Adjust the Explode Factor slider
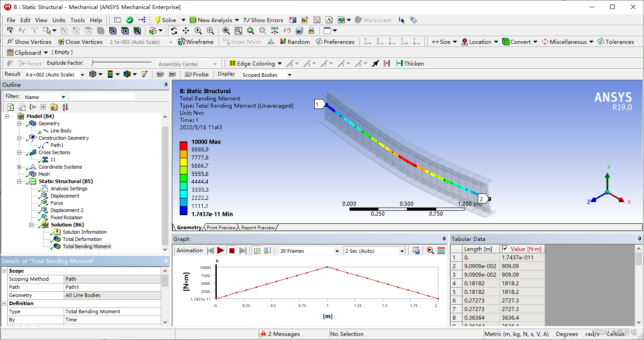Screen dimensions: 644x340 coord(122,63)
